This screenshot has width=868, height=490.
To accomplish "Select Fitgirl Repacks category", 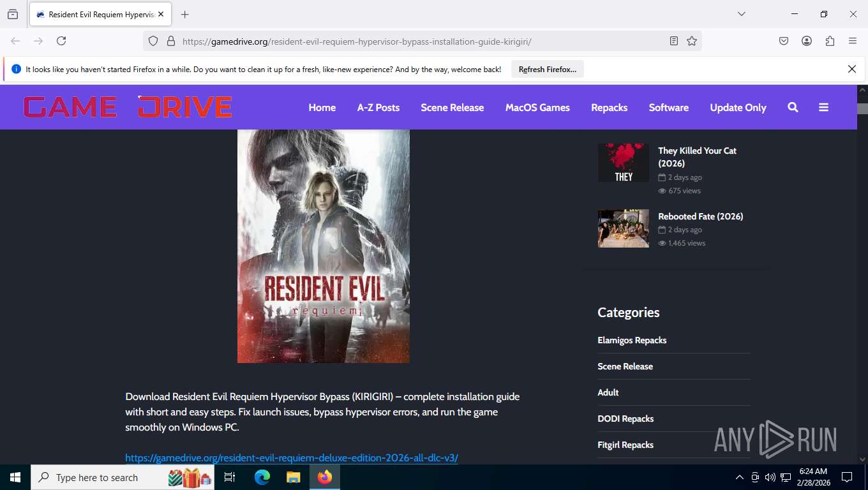I will [625, 445].
